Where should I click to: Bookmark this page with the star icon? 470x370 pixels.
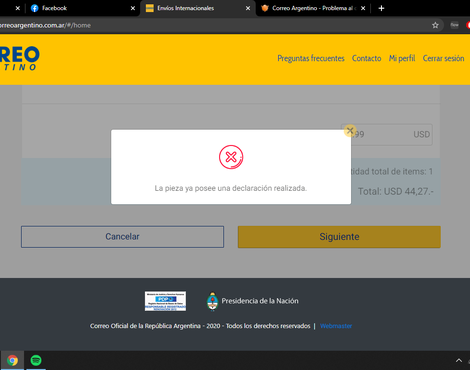point(435,25)
